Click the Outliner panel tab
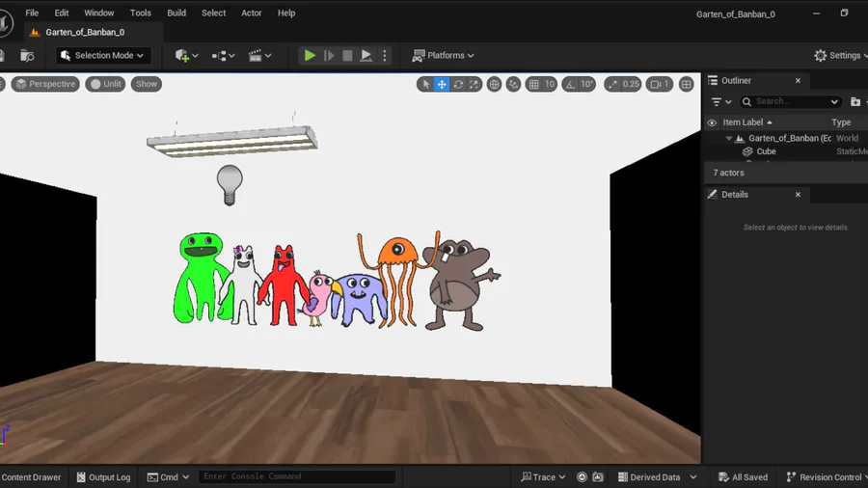 coord(736,81)
